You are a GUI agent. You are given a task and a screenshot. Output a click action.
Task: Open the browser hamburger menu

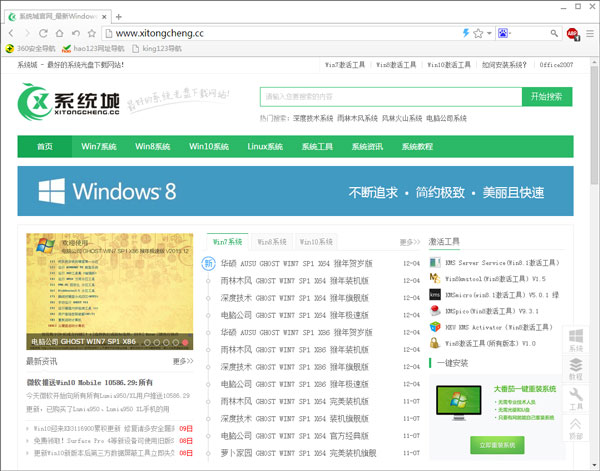click(590, 33)
